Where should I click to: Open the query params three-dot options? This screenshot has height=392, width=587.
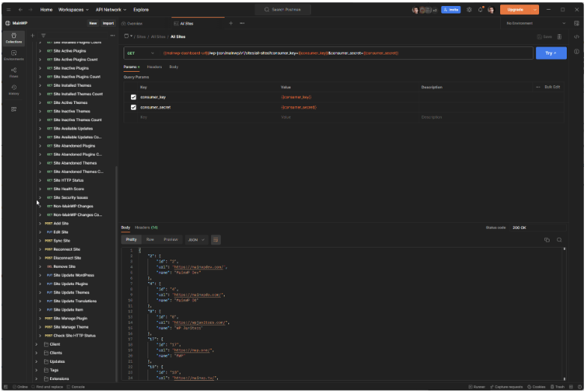538,87
